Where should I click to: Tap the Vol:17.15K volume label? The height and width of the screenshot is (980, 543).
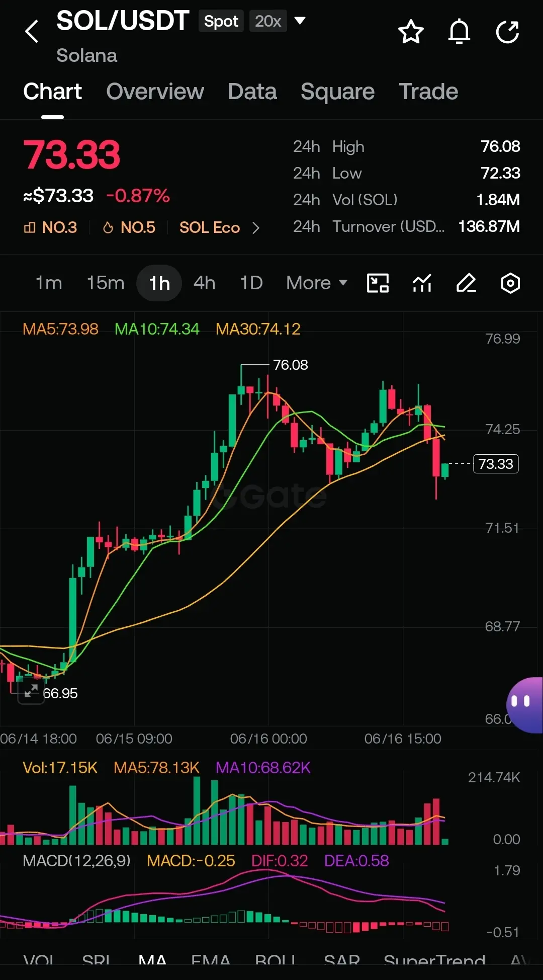click(60, 768)
